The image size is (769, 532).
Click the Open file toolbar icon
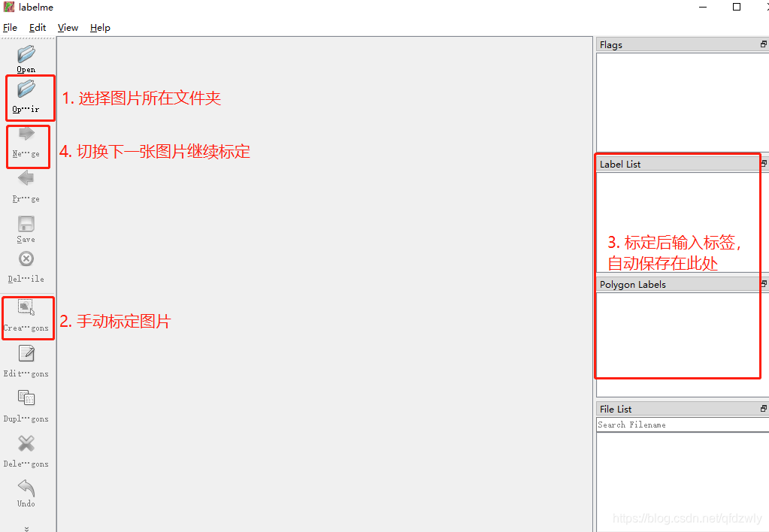[26, 54]
